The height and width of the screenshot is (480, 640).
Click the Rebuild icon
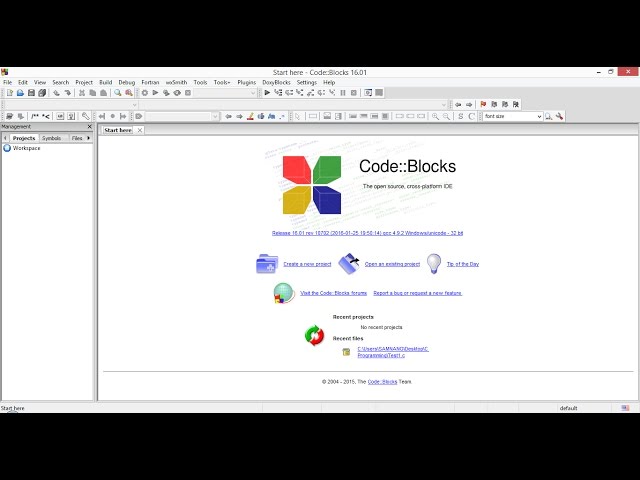click(x=177, y=93)
